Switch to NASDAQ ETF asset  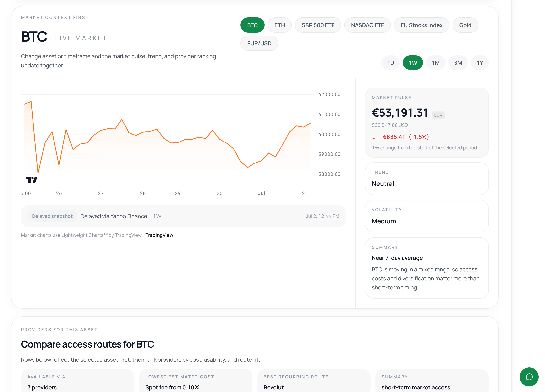coord(367,25)
